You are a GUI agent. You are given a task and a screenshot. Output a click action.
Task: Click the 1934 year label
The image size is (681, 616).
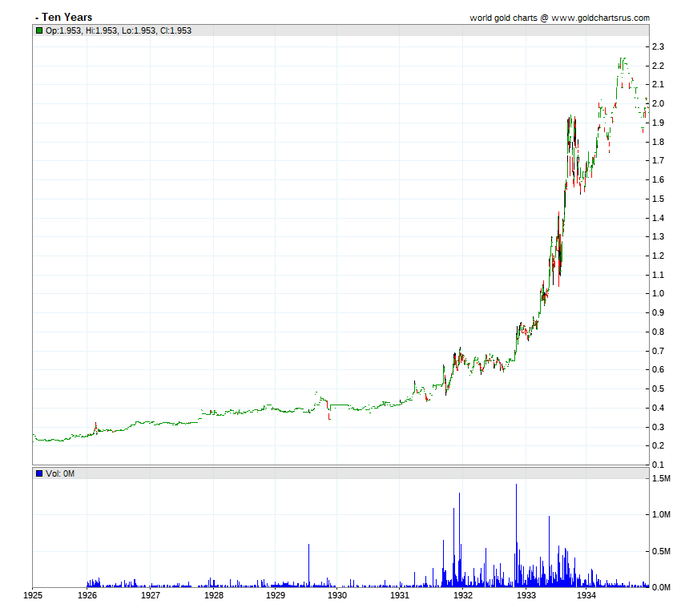(x=586, y=595)
